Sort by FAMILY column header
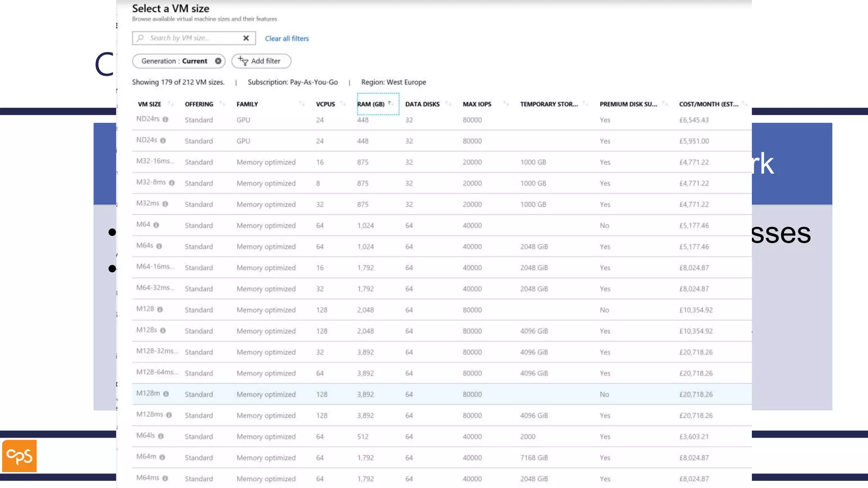Screen dimensions: 868x488 click(248, 104)
